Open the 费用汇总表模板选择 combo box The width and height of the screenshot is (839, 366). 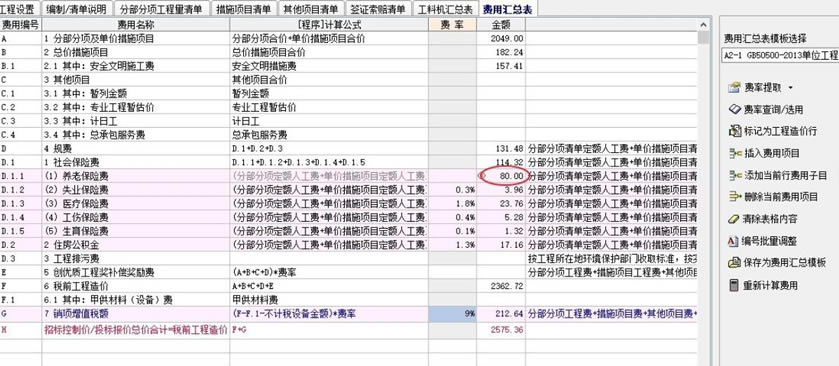click(x=780, y=55)
